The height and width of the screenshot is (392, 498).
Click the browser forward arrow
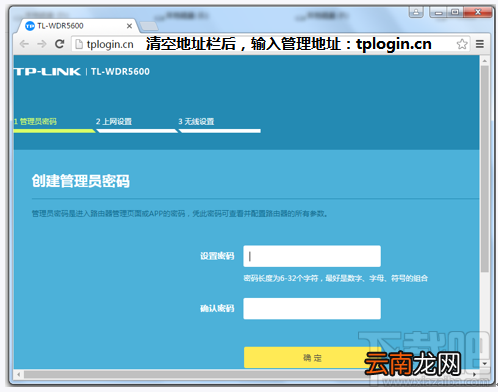(x=42, y=44)
